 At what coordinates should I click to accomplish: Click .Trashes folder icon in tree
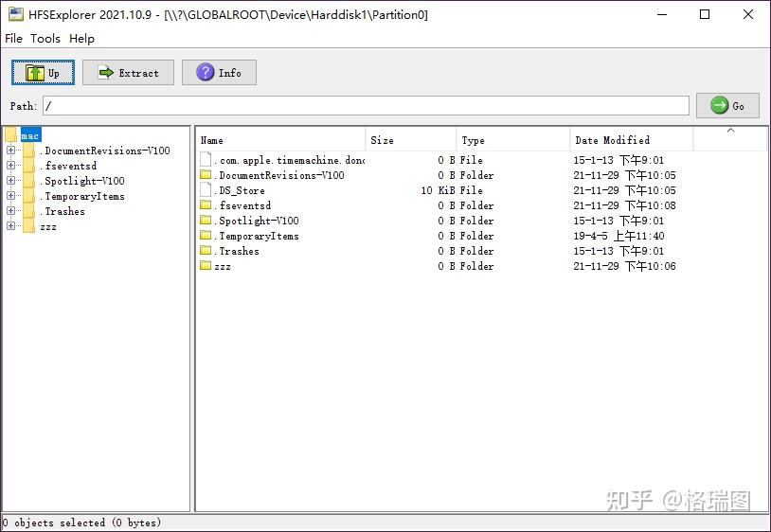pos(29,212)
